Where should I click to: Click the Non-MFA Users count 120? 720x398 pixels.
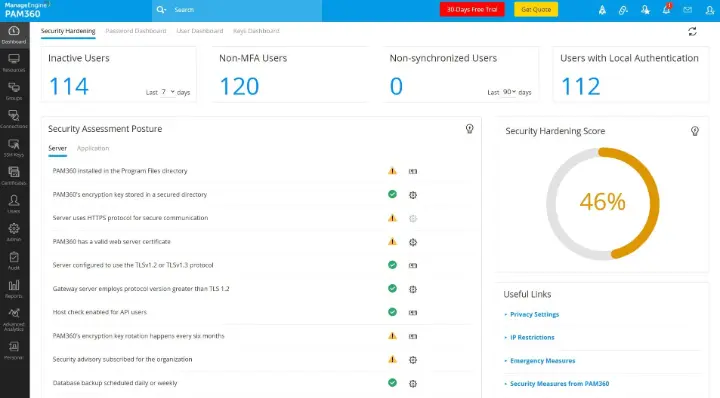(239, 86)
